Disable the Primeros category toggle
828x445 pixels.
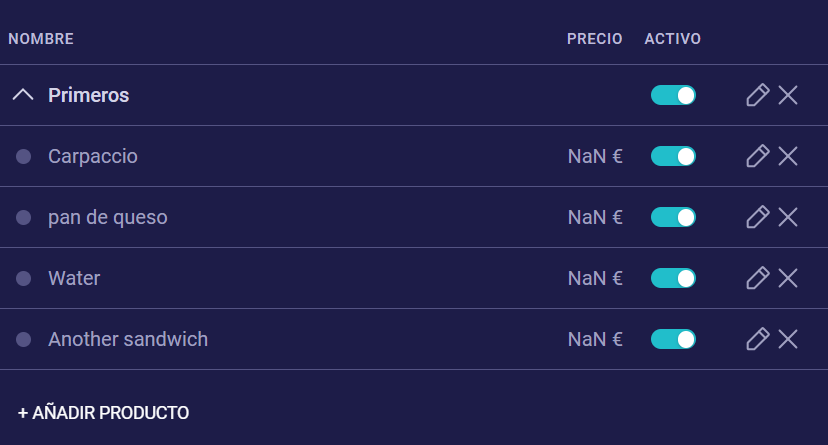coord(673,95)
